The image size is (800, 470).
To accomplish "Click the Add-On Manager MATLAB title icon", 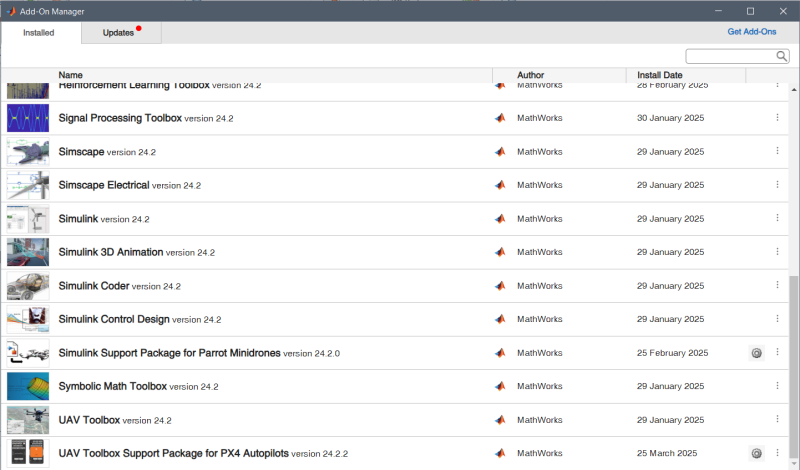I will tap(11, 11).
